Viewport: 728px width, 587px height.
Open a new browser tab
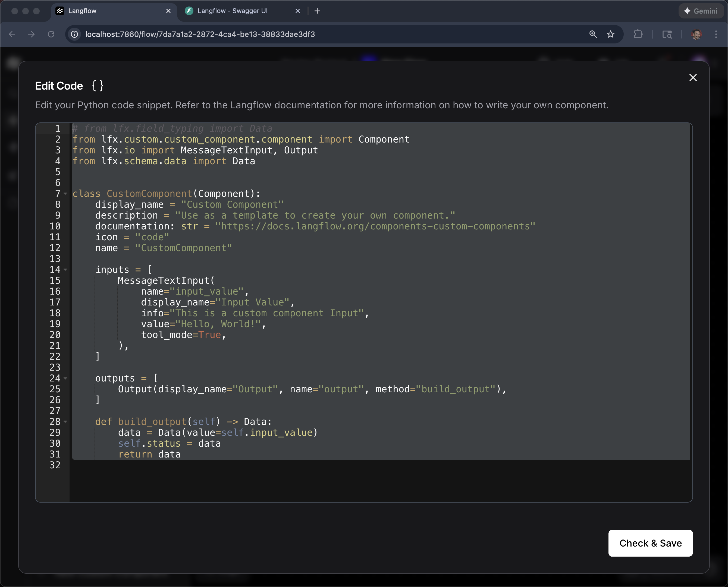coord(317,11)
